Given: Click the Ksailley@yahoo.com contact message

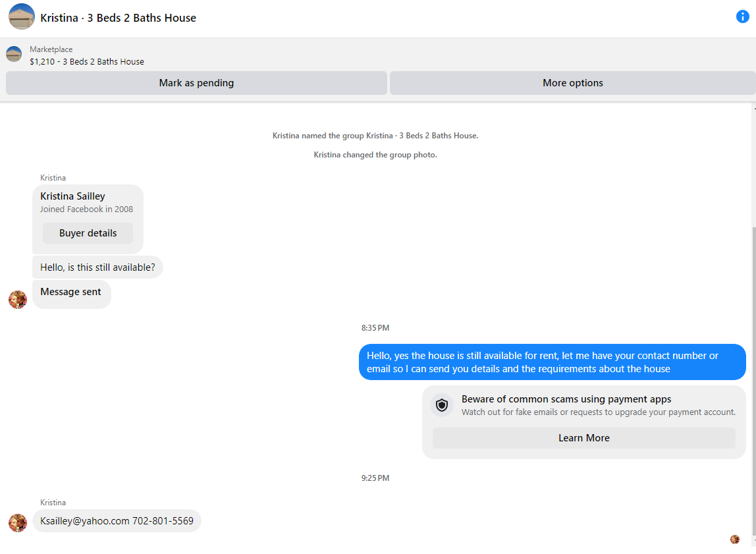Looking at the screenshot, I should pyautogui.click(x=117, y=520).
